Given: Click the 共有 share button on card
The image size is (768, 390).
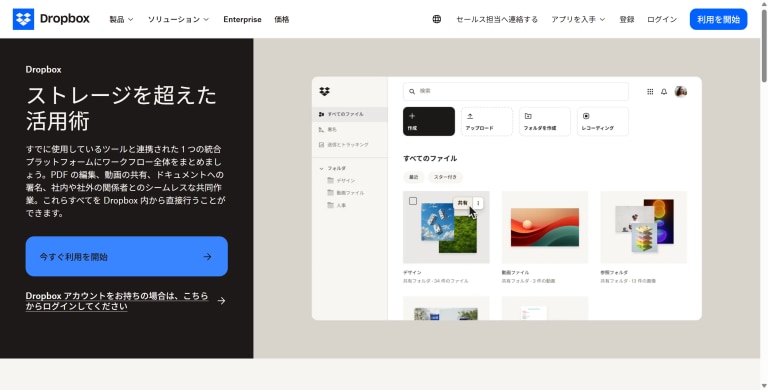Looking at the screenshot, I should [462, 203].
